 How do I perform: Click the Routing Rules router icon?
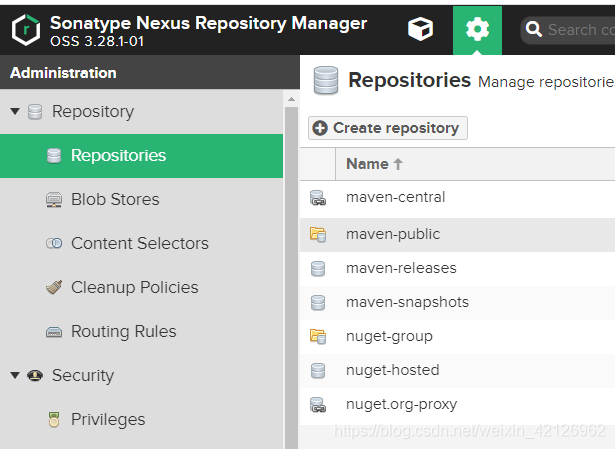click(54, 333)
